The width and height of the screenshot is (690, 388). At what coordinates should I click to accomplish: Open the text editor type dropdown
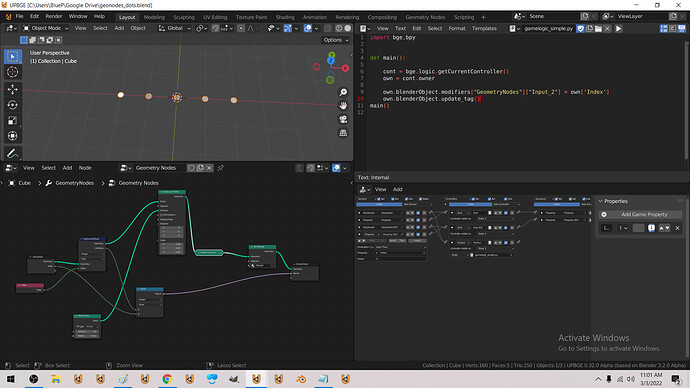[365, 28]
